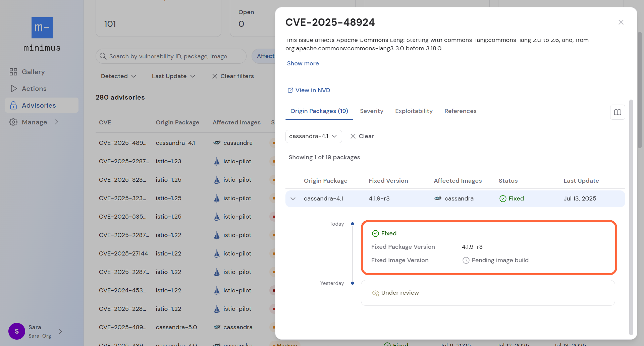Click cassandra icon in cassandra-4.1 list row
The image size is (644, 346).
217,143
